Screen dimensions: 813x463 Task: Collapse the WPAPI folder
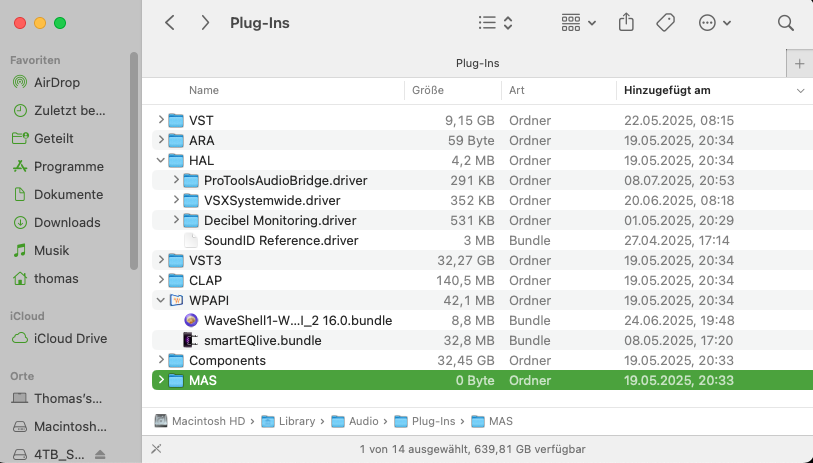click(x=161, y=300)
